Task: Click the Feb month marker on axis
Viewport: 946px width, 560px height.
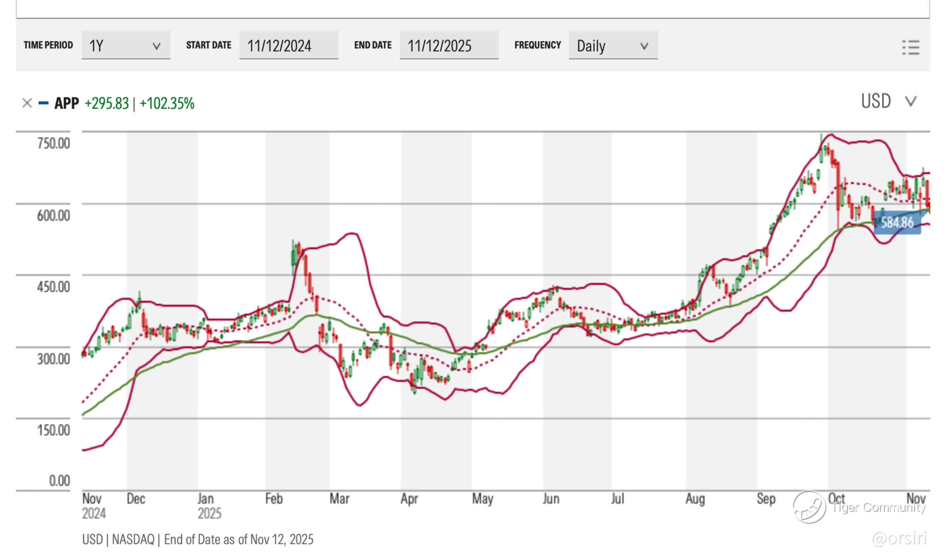Action: point(274,499)
